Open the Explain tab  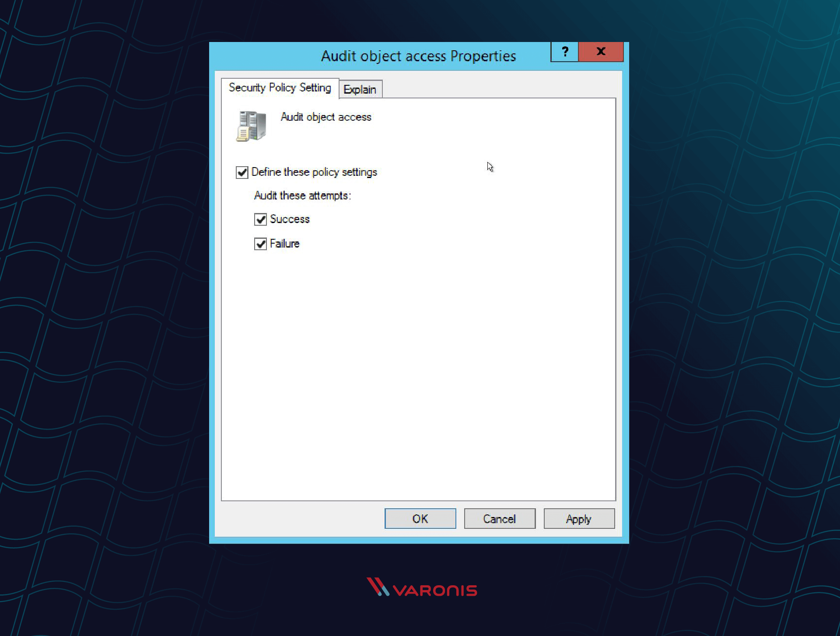(x=360, y=89)
